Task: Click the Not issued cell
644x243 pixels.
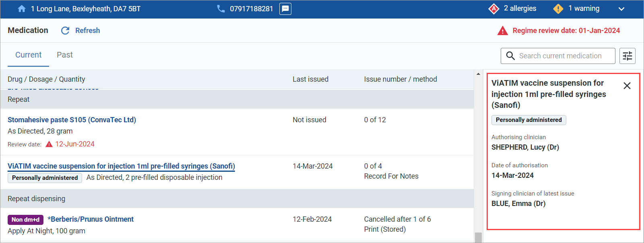Action: click(310, 120)
